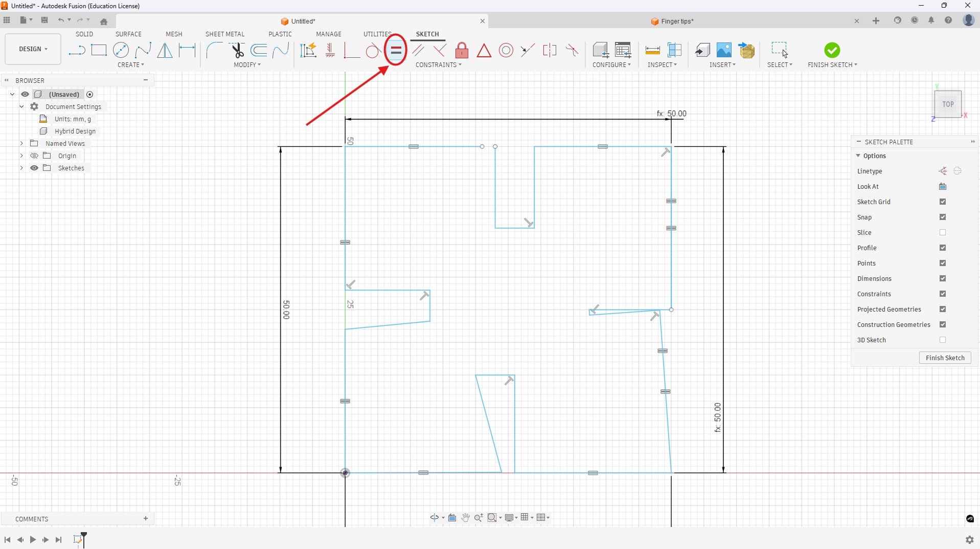Apply the Equal constraint

[x=396, y=50]
